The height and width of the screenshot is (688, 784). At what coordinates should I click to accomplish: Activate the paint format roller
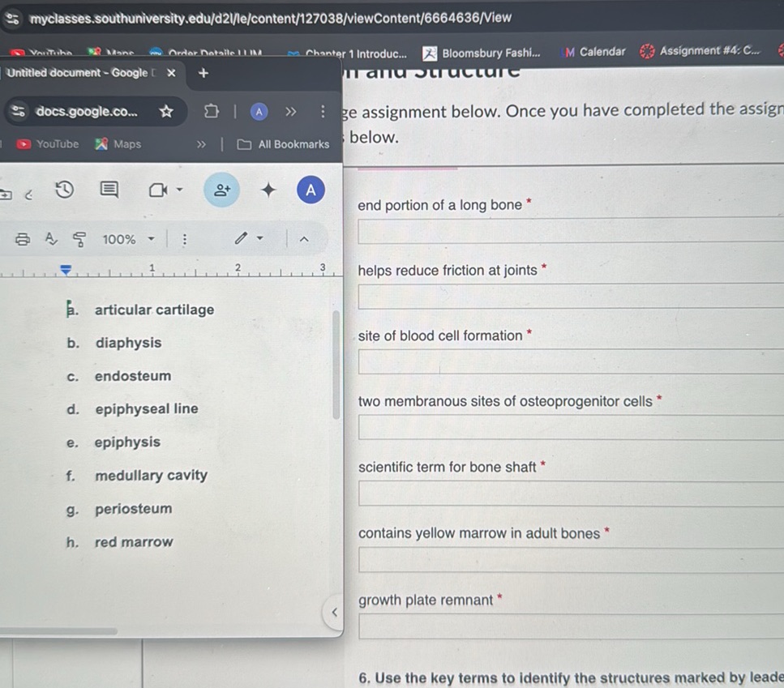pos(79,239)
